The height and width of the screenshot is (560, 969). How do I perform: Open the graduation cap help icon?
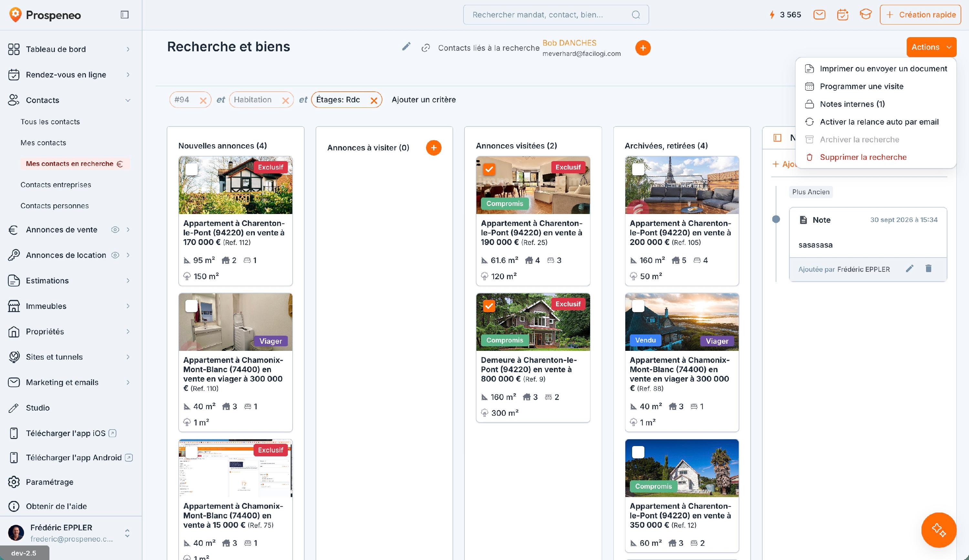pyautogui.click(x=866, y=15)
